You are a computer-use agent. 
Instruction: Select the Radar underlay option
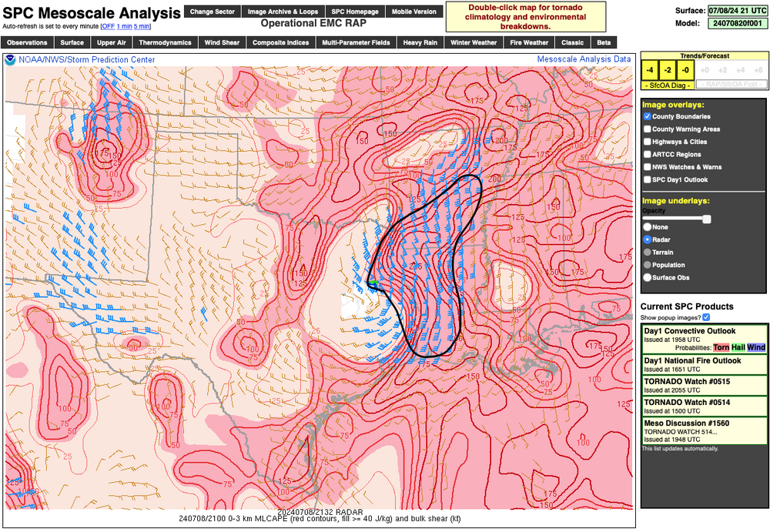click(x=648, y=239)
